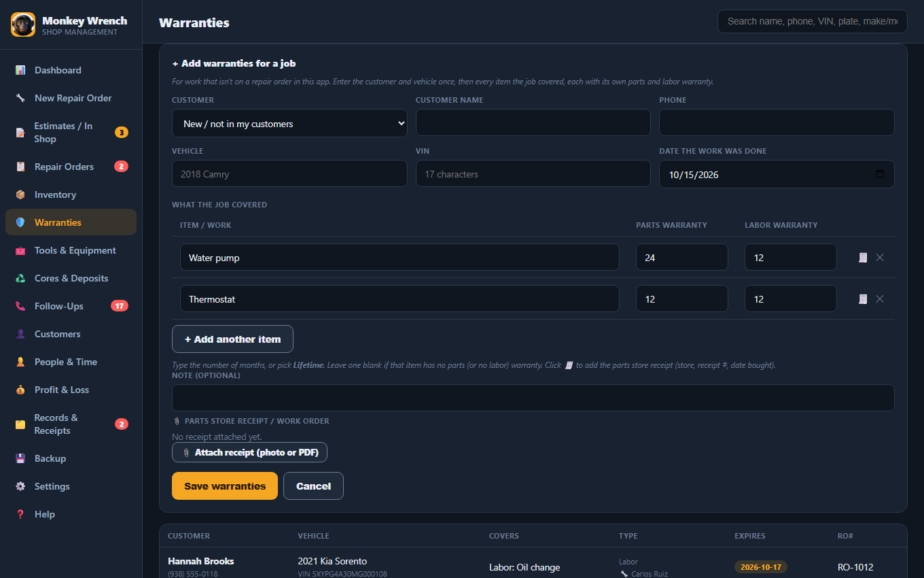Click the Phone input field
This screenshot has width=924, height=578.
point(777,123)
